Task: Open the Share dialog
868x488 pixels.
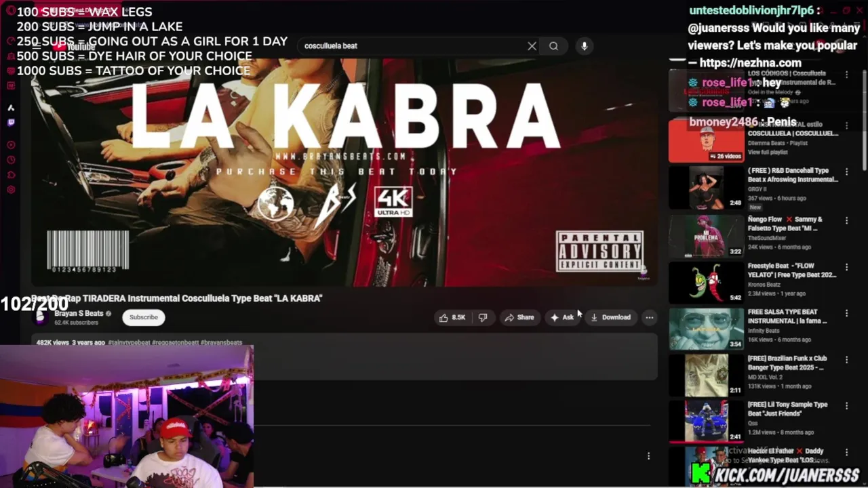Action: [x=519, y=317]
